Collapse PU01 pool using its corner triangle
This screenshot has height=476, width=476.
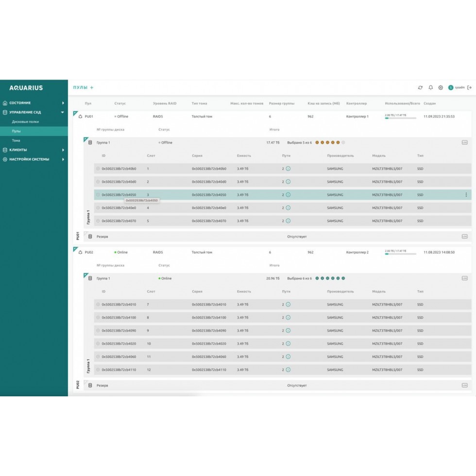75,113
